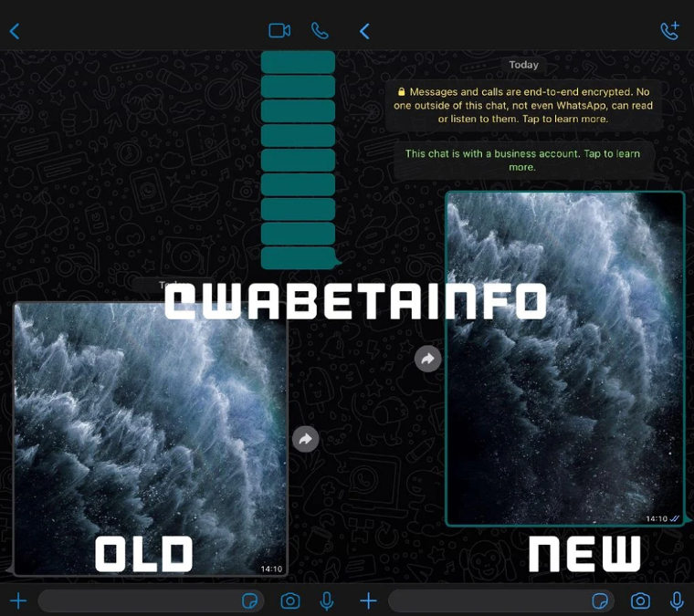Tap the add-call phone icon with plus sign
Viewport: 694px width, 616px height.
(669, 30)
